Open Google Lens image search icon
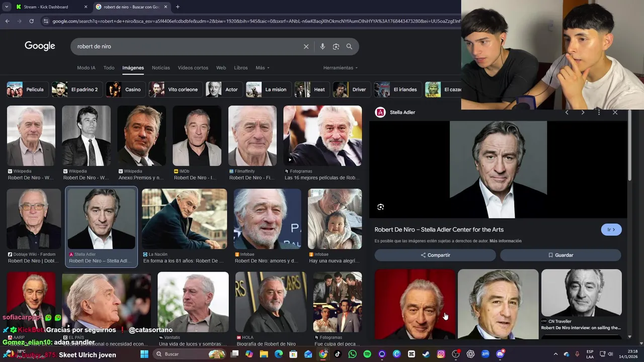The height and width of the screenshot is (362, 644). (336, 46)
